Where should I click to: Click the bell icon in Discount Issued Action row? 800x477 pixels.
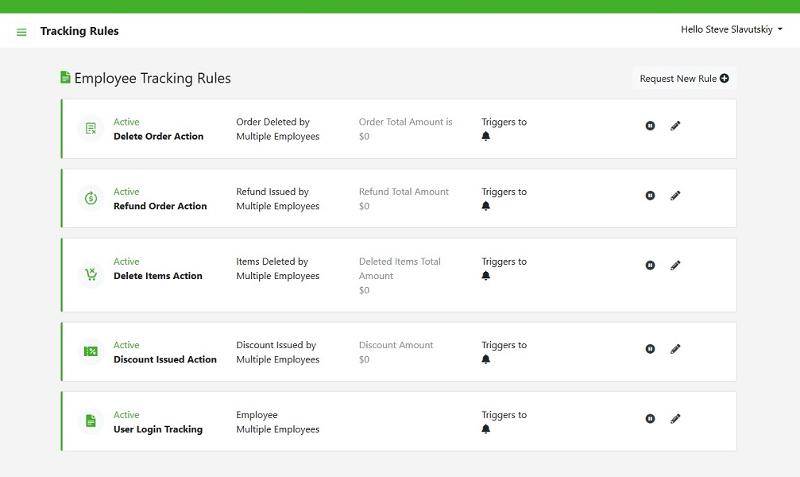coord(486,360)
